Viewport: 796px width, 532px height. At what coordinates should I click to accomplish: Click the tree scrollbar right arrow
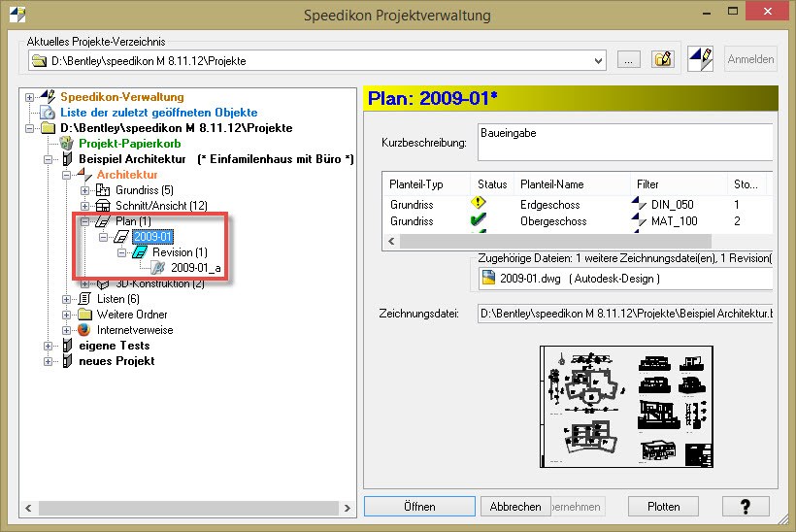click(x=348, y=508)
